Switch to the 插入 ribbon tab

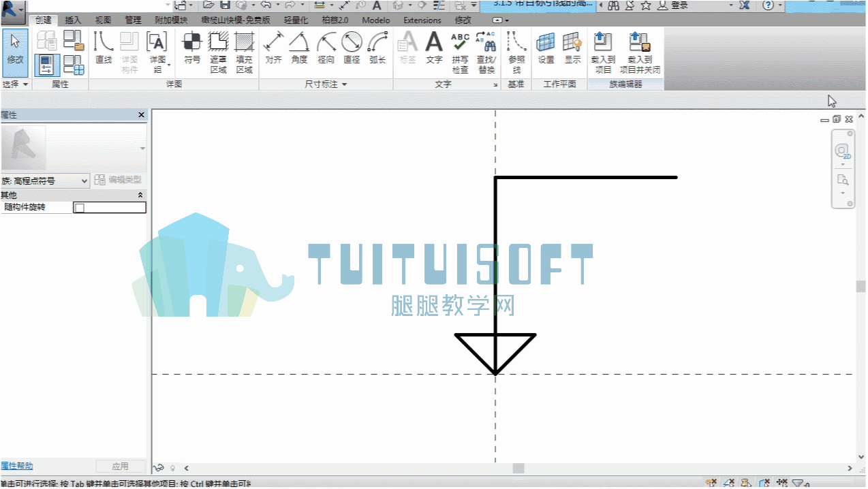tap(73, 20)
